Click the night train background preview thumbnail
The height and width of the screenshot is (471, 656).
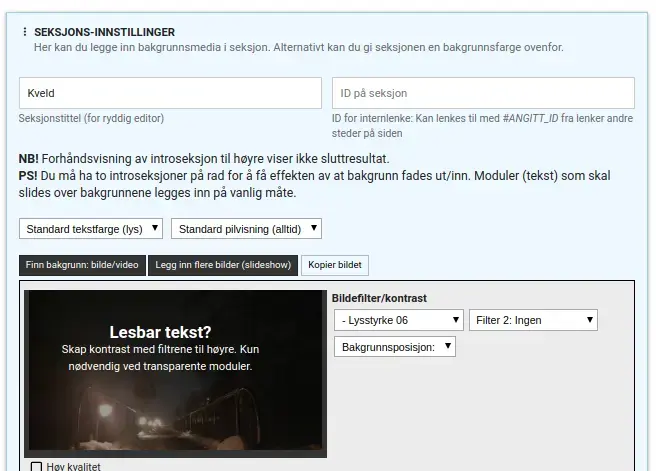pos(175,374)
